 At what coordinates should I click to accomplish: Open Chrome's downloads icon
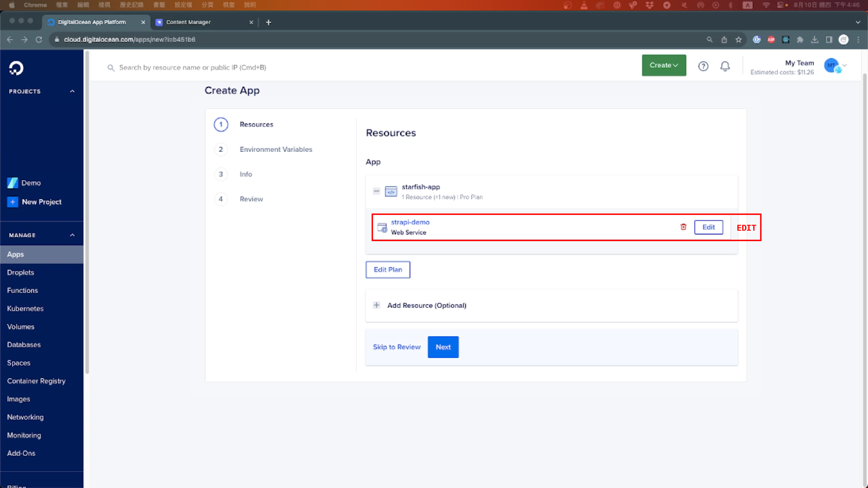(815, 39)
